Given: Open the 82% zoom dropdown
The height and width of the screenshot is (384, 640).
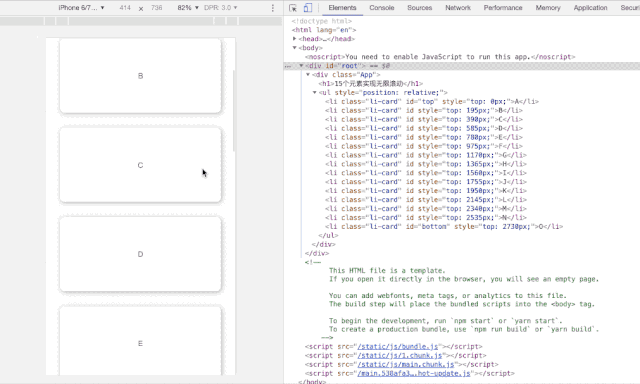Looking at the screenshot, I should click(188, 8).
